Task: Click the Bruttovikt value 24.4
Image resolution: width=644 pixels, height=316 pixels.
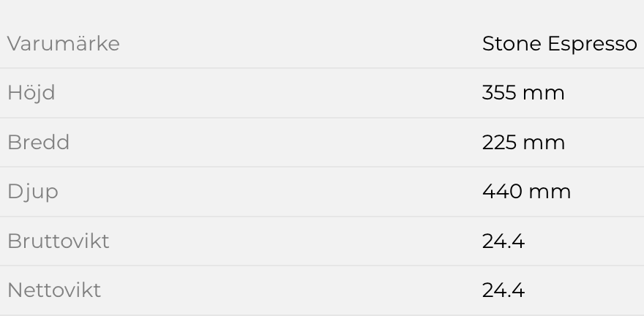Action: (503, 241)
